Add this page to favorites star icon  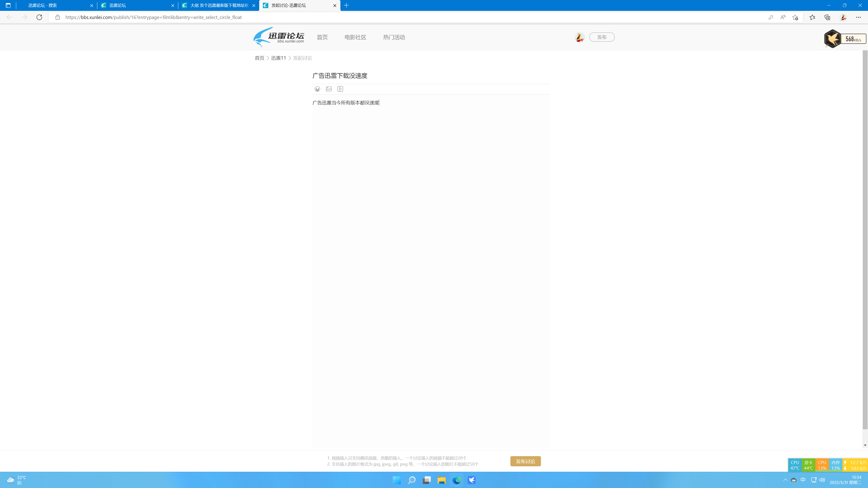click(x=795, y=17)
